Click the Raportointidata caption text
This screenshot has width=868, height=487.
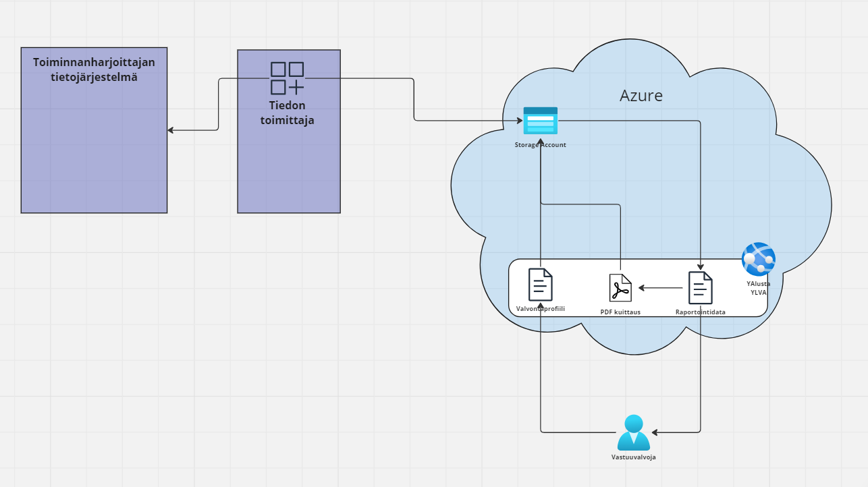701,312
